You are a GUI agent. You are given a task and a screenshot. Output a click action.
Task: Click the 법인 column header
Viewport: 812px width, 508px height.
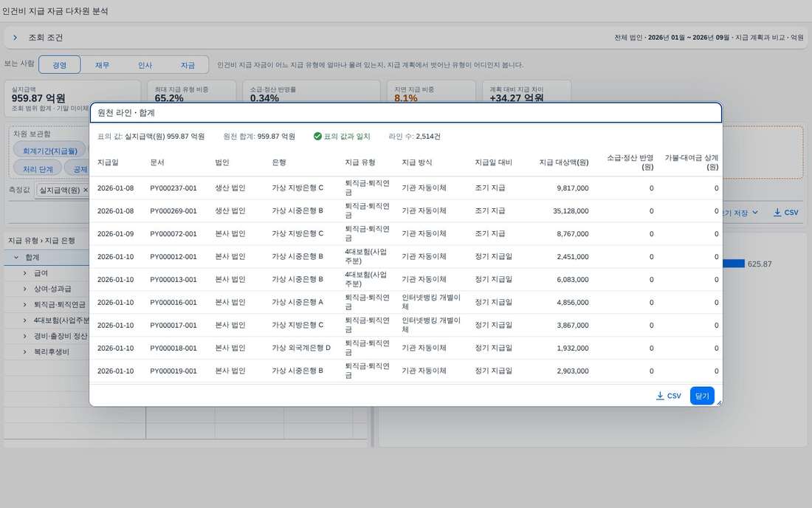(x=221, y=162)
